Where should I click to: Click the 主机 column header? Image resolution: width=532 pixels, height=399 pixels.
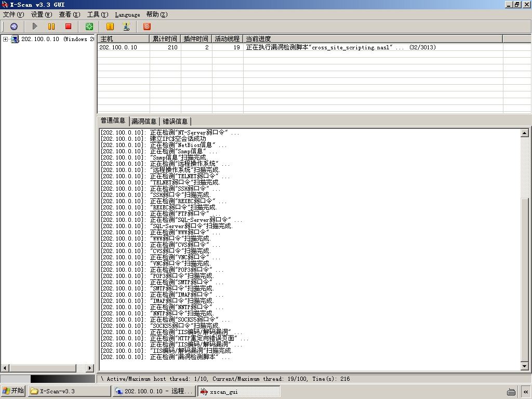point(124,39)
